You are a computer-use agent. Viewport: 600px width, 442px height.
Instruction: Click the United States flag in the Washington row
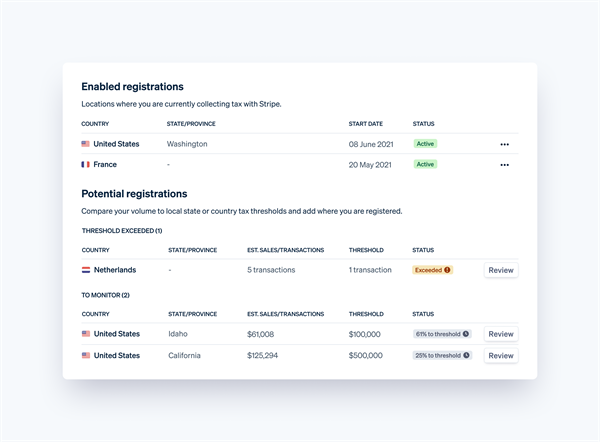tap(85, 144)
